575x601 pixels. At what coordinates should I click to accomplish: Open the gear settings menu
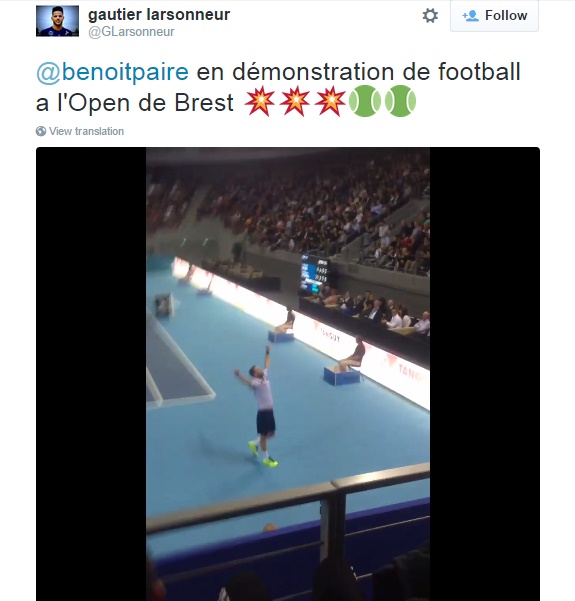pyautogui.click(x=430, y=16)
